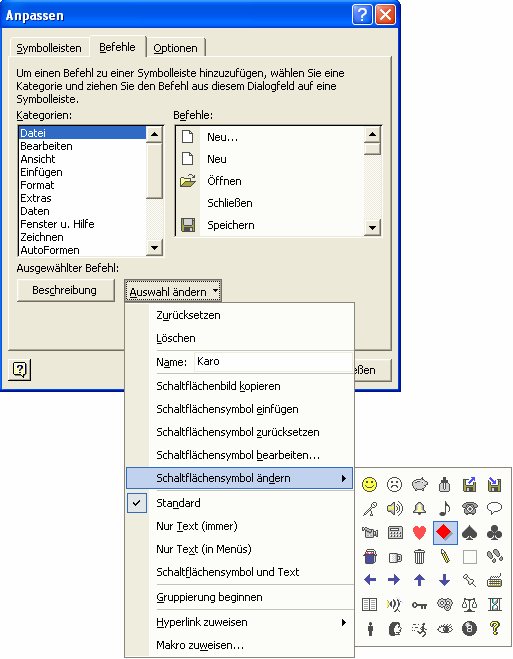Screen dimensions: 513x659
Task: Choose the red heart button image
Action: (419, 532)
